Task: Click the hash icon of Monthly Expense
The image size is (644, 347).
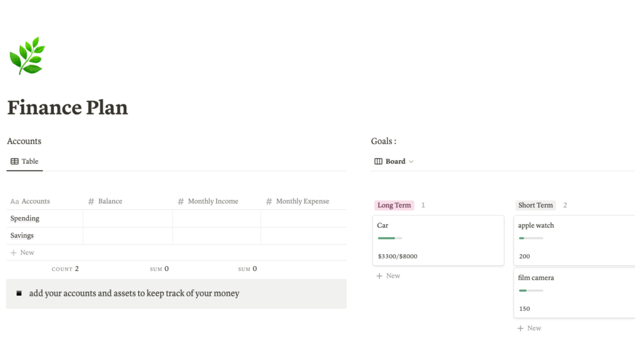Action: [x=269, y=201]
